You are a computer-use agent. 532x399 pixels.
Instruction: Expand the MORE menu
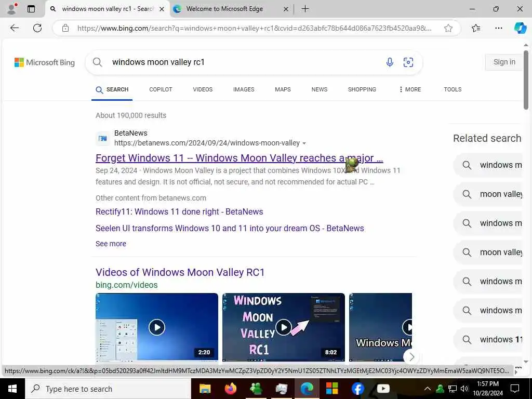410,89
